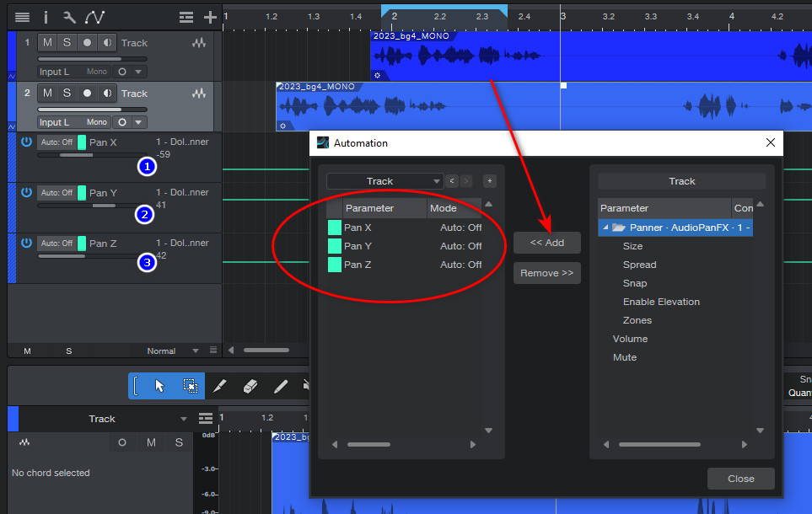This screenshot has width=812, height=514.
Task: Collapse the Panner AudioPanFX folder
Action: (605, 228)
